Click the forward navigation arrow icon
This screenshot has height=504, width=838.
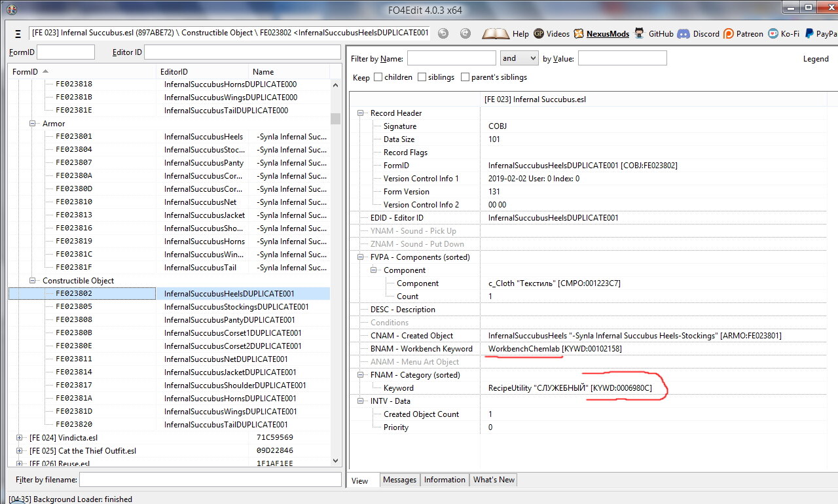click(x=465, y=33)
